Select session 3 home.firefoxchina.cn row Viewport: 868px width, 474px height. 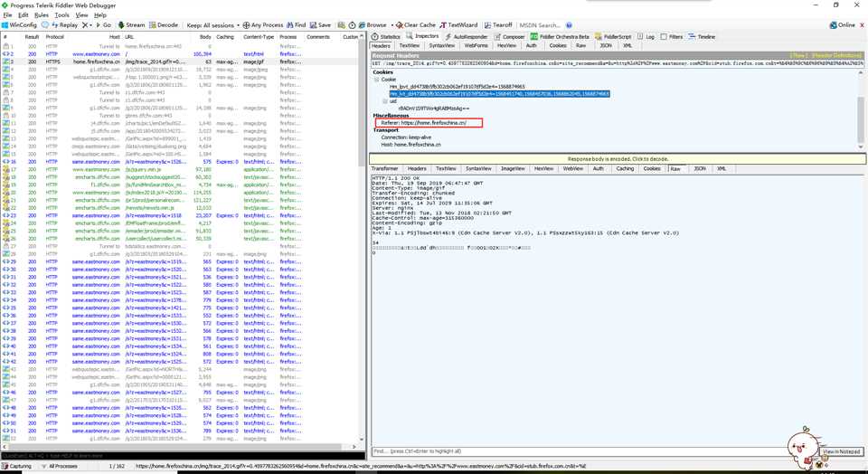(180, 62)
